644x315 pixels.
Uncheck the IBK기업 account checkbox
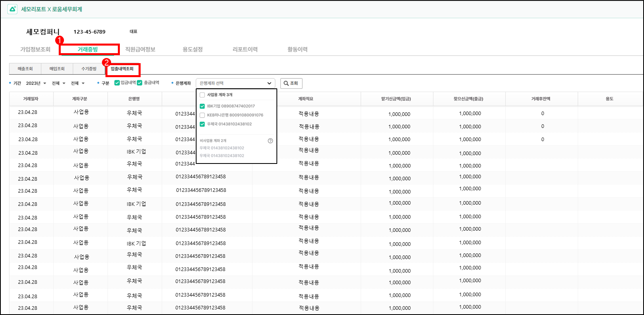202,106
